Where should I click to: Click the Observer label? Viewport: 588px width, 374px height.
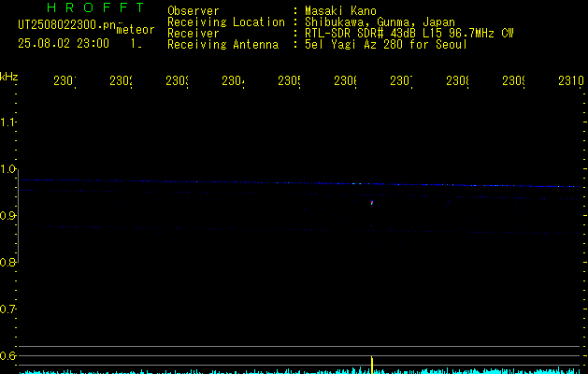pyautogui.click(x=194, y=11)
